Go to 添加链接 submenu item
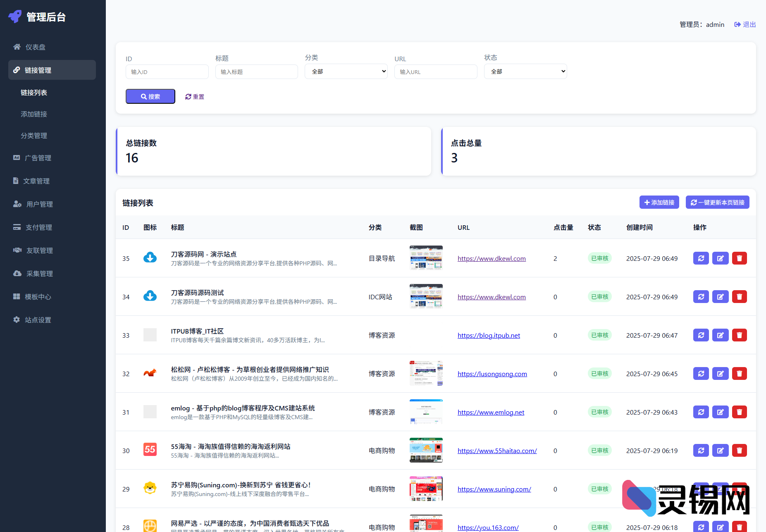 34,114
